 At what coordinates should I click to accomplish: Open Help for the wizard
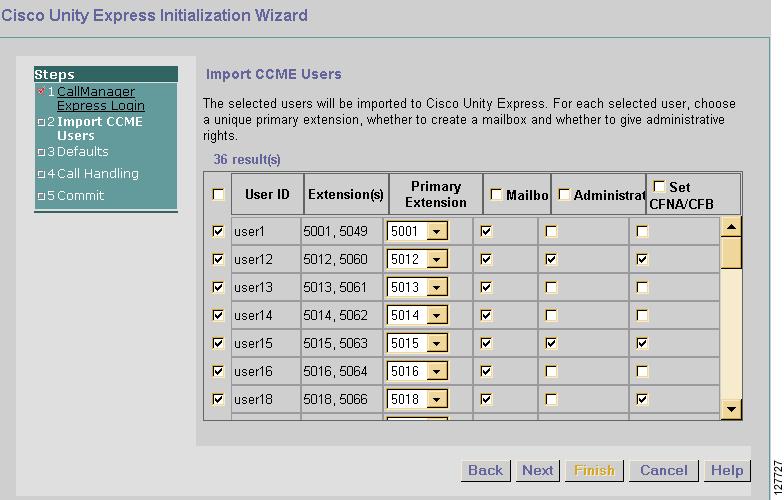point(727,470)
